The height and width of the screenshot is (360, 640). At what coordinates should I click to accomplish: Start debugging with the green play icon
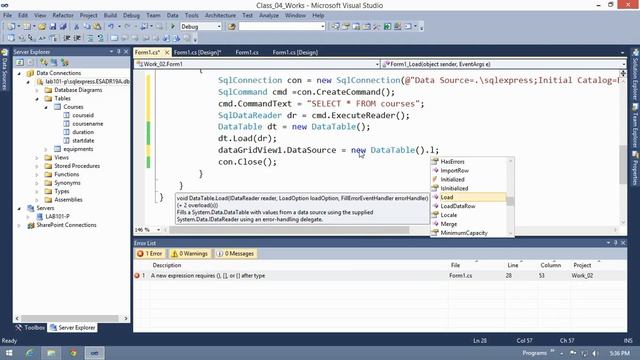(x=173, y=27)
